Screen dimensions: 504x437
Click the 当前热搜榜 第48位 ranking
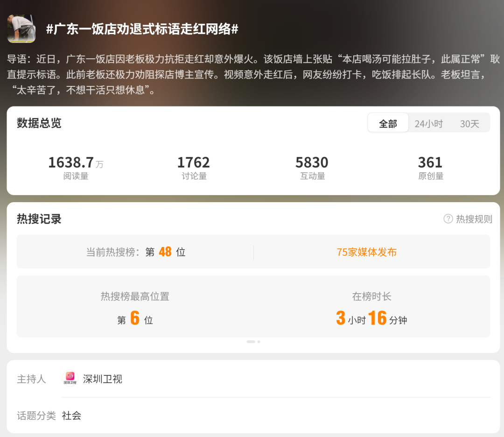click(136, 252)
